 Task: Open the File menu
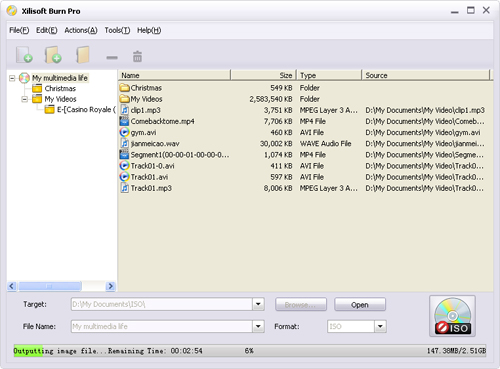click(19, 30)
